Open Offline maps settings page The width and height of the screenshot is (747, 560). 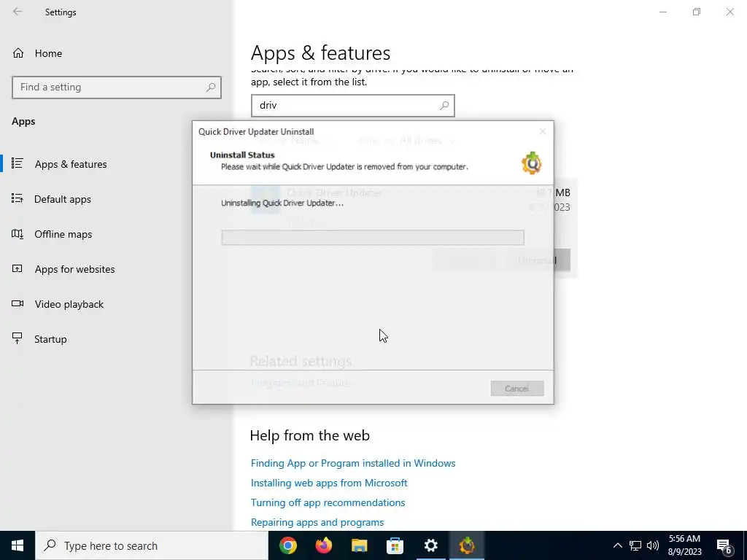[x=63, y=234]
